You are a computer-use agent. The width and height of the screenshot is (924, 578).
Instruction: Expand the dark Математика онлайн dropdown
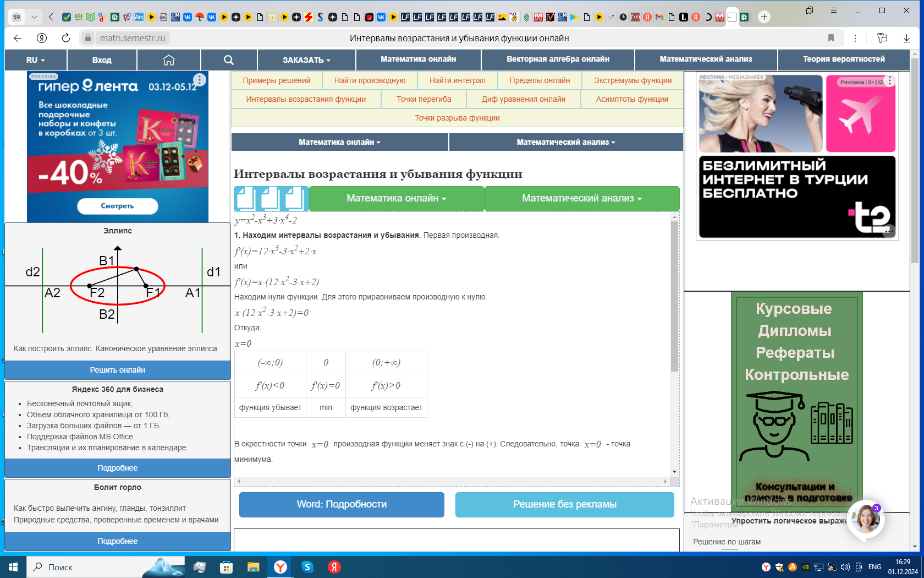(x=340, y=142)
